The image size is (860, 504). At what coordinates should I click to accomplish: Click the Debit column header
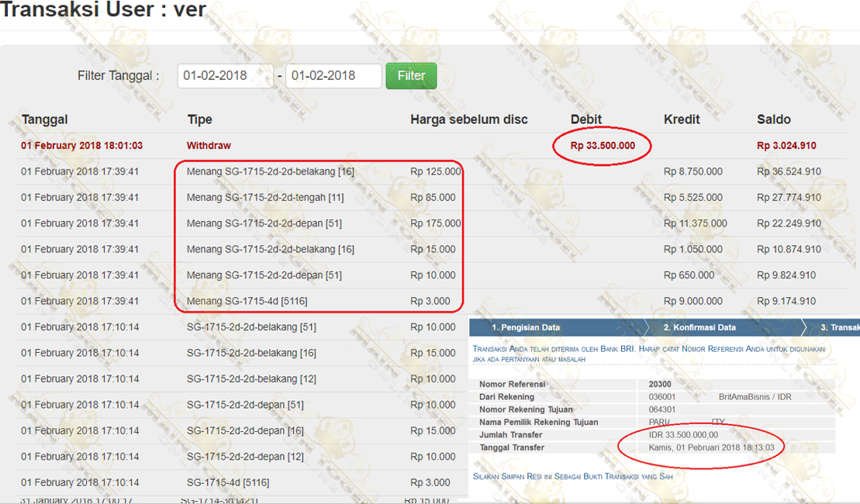tap(585, 119)
